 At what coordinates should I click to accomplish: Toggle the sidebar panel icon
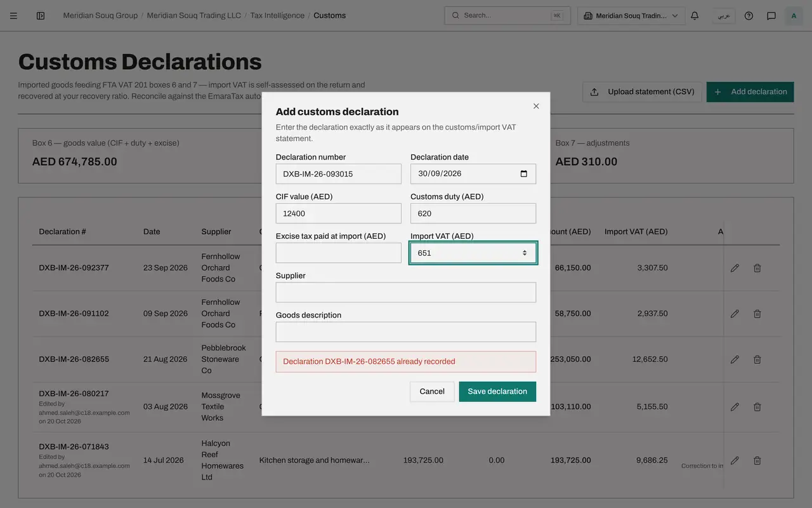(41, 16)
